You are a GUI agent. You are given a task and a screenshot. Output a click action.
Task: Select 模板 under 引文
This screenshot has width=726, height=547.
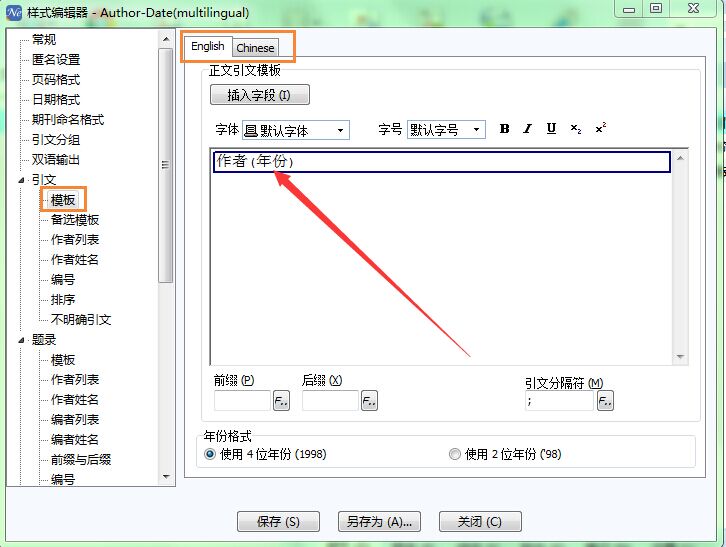click(x=63, y=200)
